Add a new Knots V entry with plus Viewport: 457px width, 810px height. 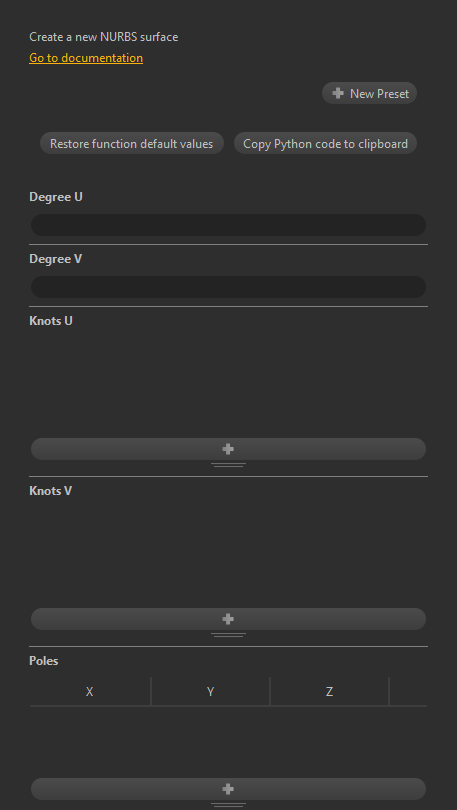tap(228, 619)
